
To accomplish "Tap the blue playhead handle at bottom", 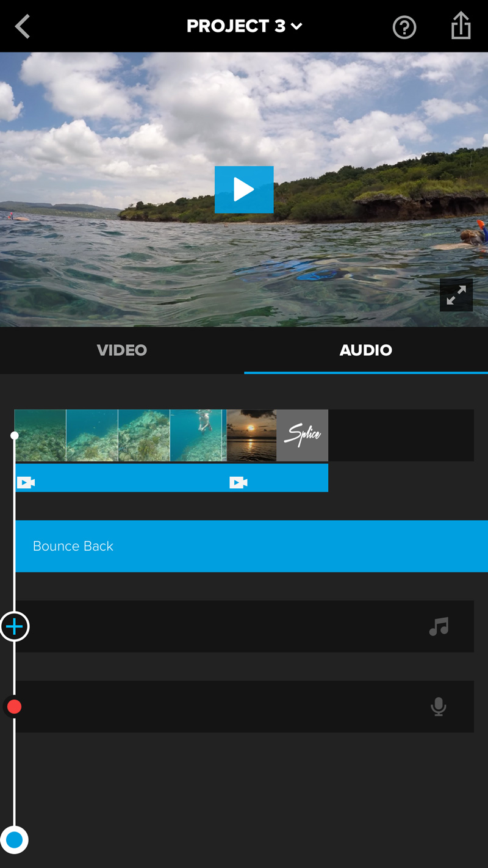I will tap(14, 840).
